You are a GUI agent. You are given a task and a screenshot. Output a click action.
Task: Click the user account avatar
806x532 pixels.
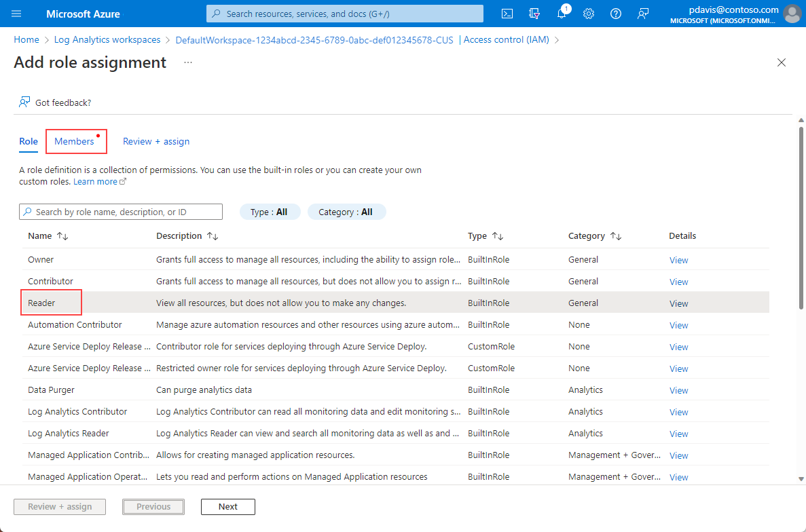coord(792,14)
